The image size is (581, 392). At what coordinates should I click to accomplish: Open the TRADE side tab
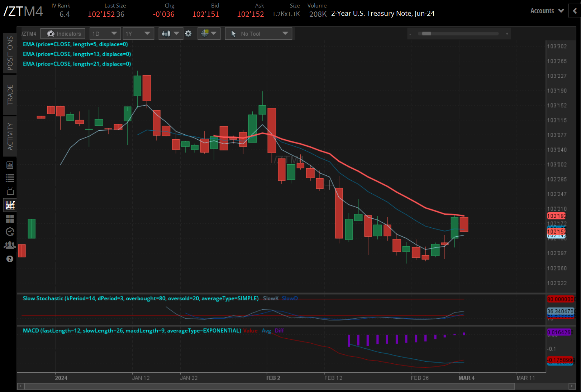[x=10, y=95]
